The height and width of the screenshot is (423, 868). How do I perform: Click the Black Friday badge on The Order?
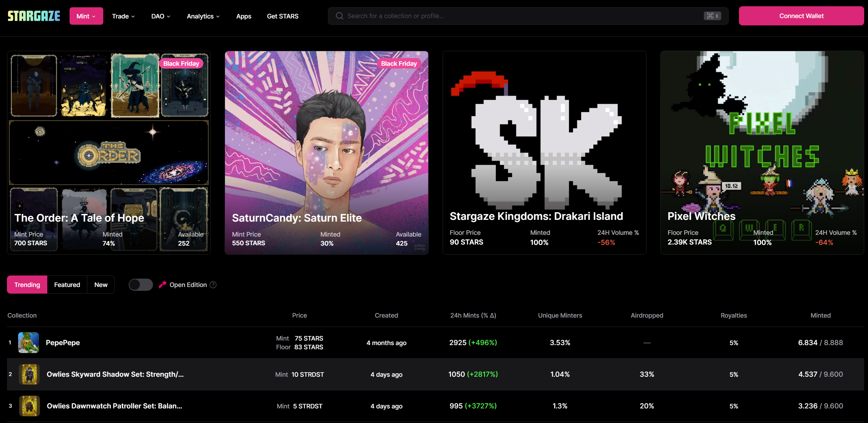pyautogui.click(x=181, y=63)
